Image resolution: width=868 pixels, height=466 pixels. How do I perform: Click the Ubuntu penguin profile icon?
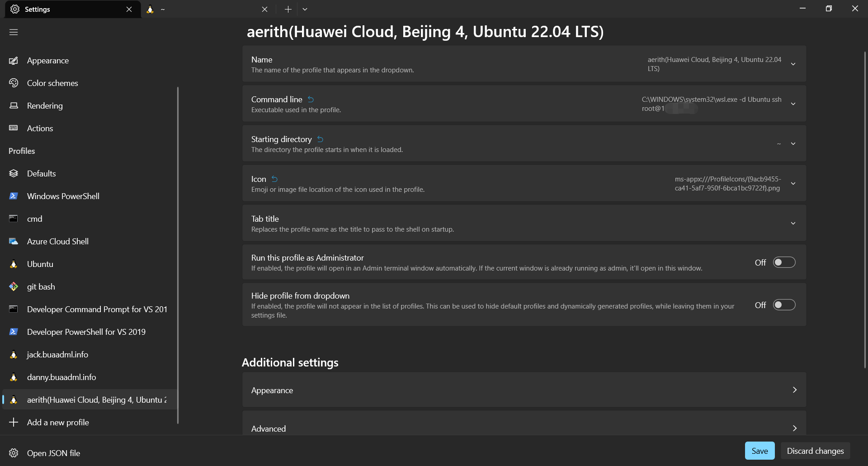(14, 264)
